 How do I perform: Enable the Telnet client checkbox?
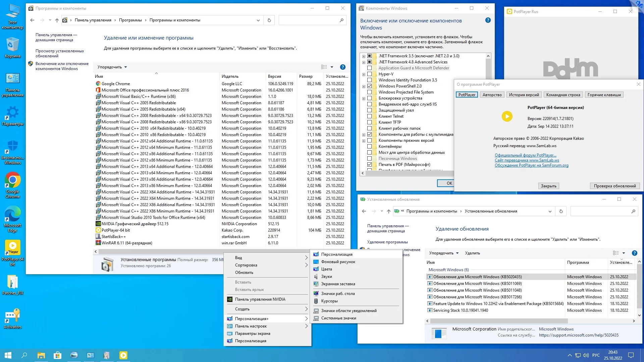pyautogui.click(x=369, y=116)
